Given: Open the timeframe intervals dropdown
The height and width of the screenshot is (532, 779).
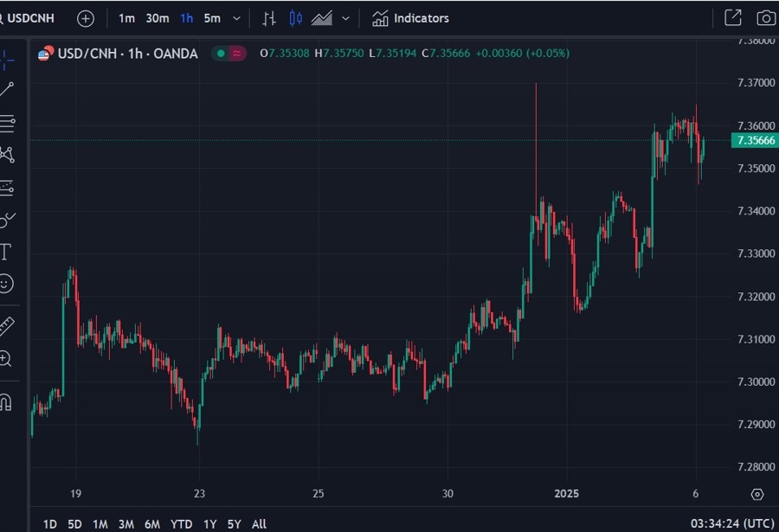Looking at the screenshot, I should 235,17.
